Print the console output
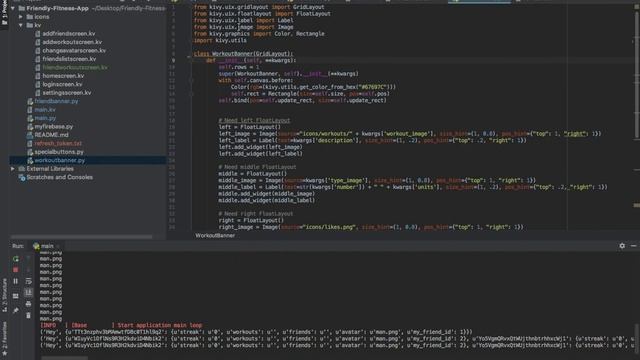640x360 pixels. (28, 304)
